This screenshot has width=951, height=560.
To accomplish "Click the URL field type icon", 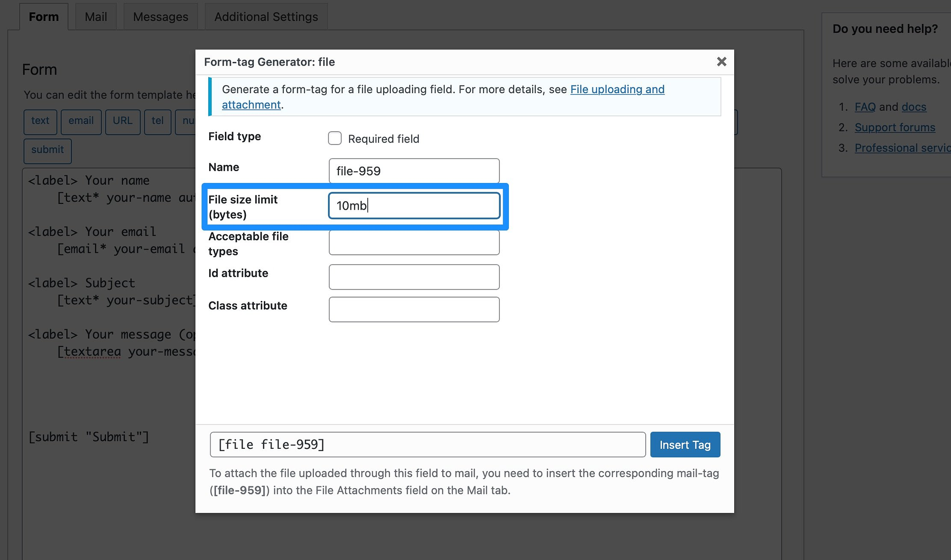I will [121, 121].
